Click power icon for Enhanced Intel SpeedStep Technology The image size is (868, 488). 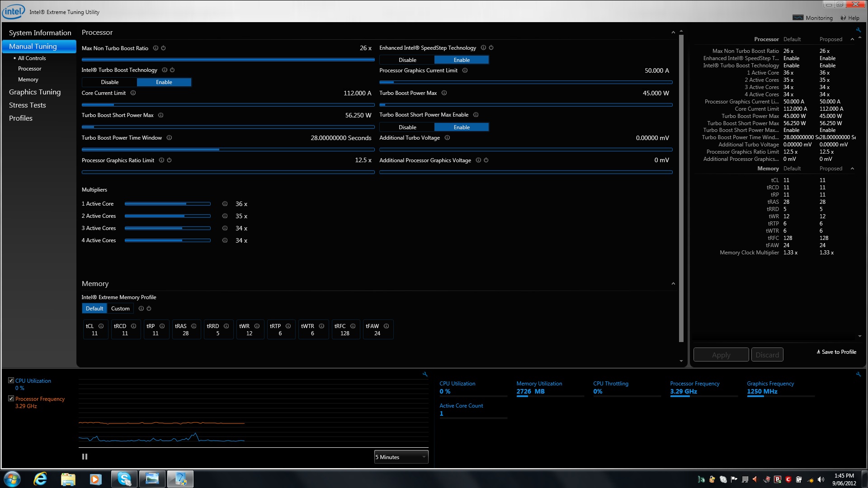pyautogui.click(x=491, y=48)
